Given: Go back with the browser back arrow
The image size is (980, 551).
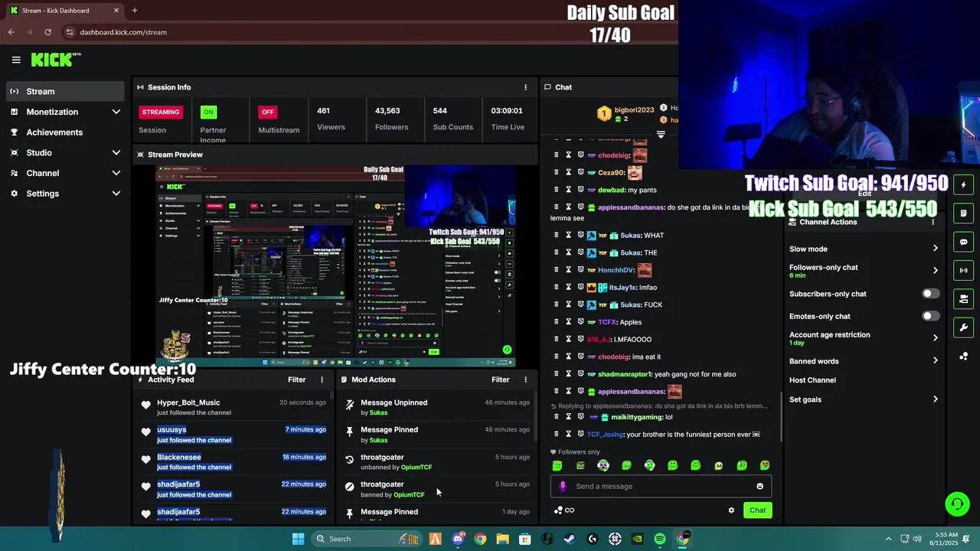Looking at the screenshot, I should tap(11, 32).
